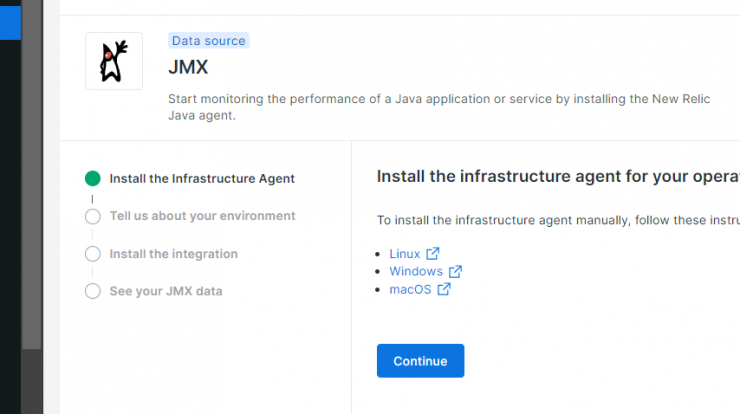This screenshot has height=414, width=740.
Task: Open the external link icon beside Linux
Action: pyautogui.click(x=433, y=253)
